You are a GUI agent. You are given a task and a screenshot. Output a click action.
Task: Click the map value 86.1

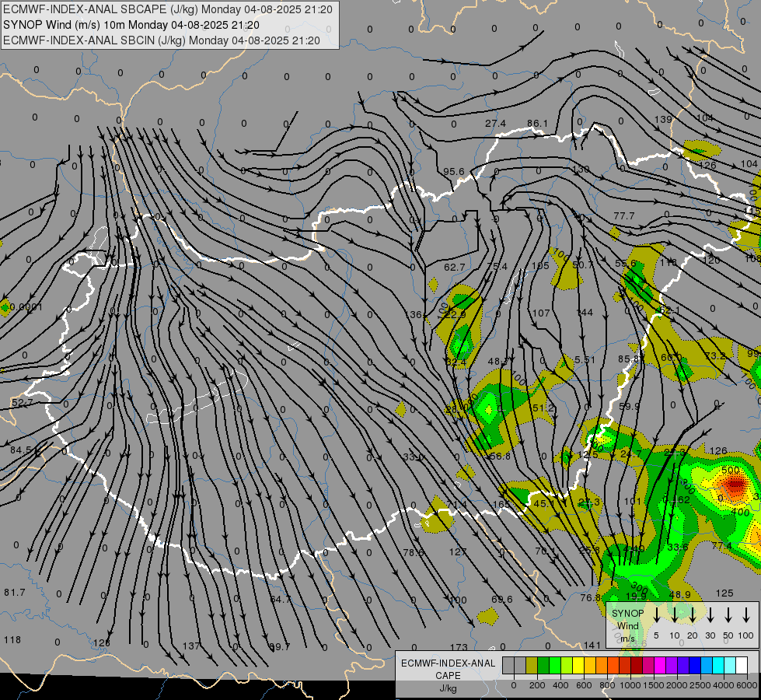(537, 124)
